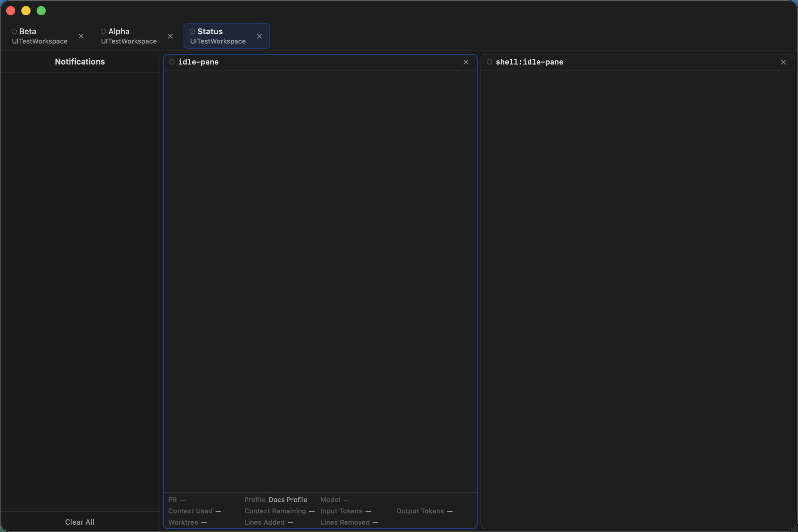The height and width of the screenshot is (532, 798).
Task: Click the idle-pane status indicator circle
Action: click(x=172, y=62)
